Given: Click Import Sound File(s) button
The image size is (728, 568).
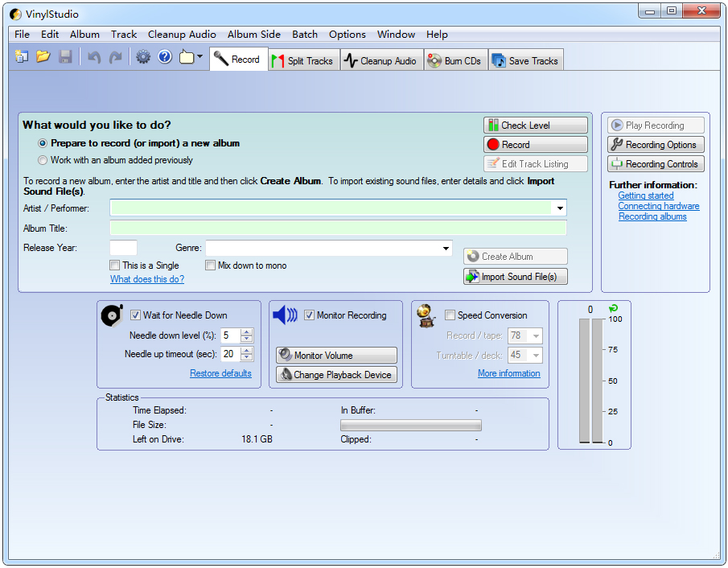Looking at the screenshot, I should 516,277.
